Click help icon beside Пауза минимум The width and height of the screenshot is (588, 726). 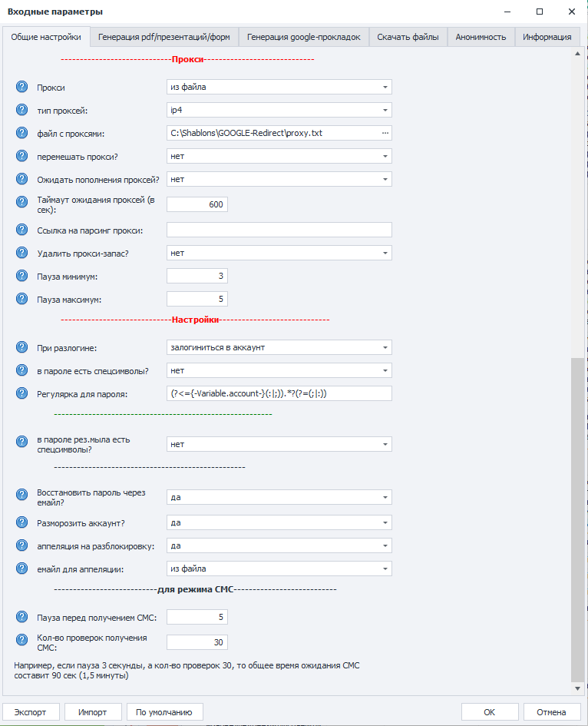coord(21,276)
